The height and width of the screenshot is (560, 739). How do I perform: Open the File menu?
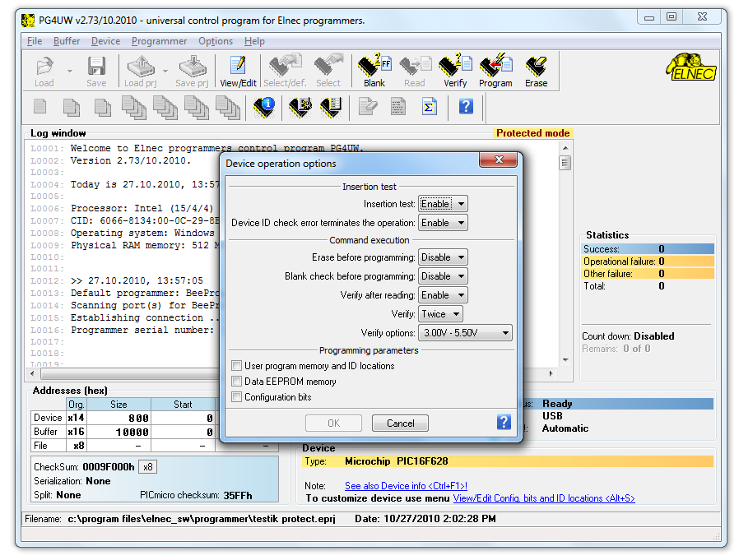click(35, 41)
